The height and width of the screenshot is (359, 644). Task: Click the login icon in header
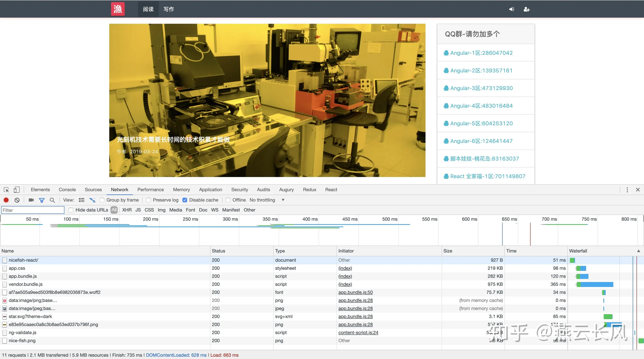click(512, 9)
